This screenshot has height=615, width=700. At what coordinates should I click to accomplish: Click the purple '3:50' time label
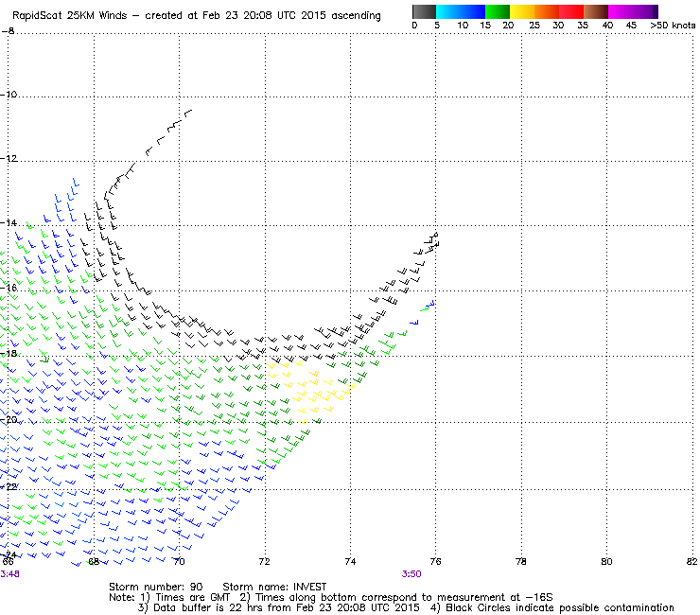411,574
